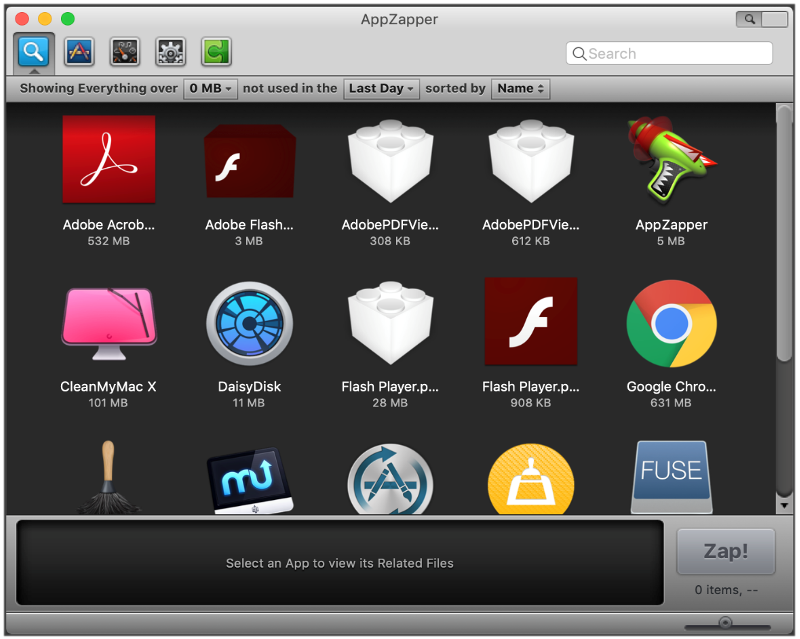Select the AppZapper ray gun icon
Screen dimensions: 800x639
point(671,159)
